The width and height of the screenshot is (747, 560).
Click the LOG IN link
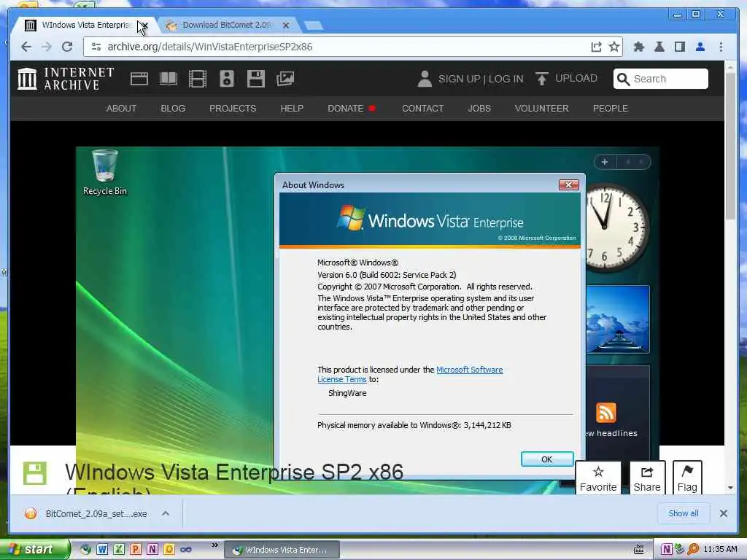coord(506,79)
